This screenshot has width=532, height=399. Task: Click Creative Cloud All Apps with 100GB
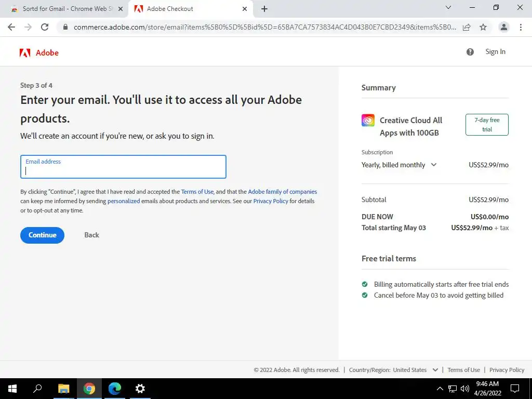point(411,127)
